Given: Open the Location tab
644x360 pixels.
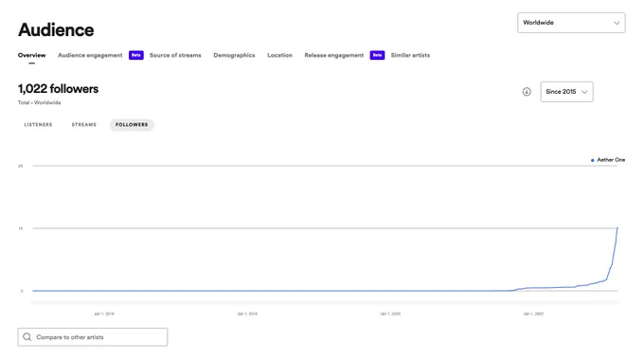Looking at the screenshot, I should tap(279, 55).
